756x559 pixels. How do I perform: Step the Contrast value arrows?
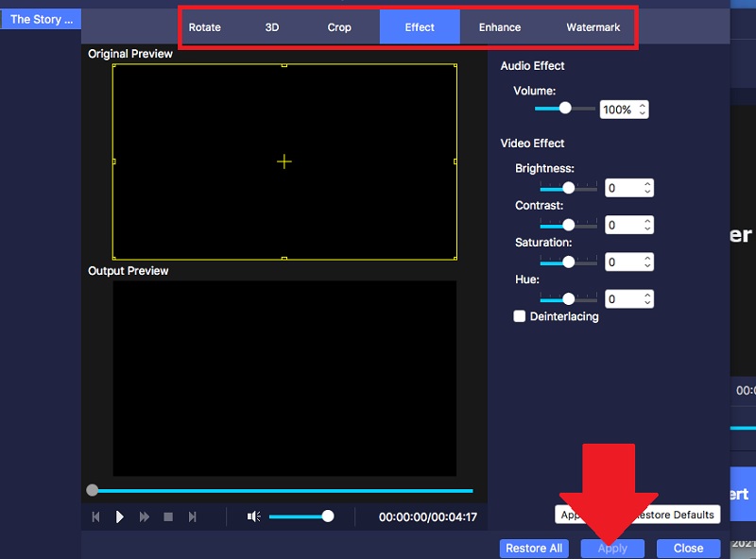tap(647, 225)
